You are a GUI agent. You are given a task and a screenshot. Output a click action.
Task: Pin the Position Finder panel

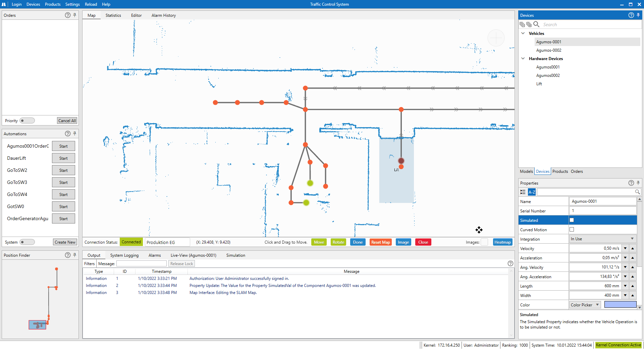pos(74,255)
